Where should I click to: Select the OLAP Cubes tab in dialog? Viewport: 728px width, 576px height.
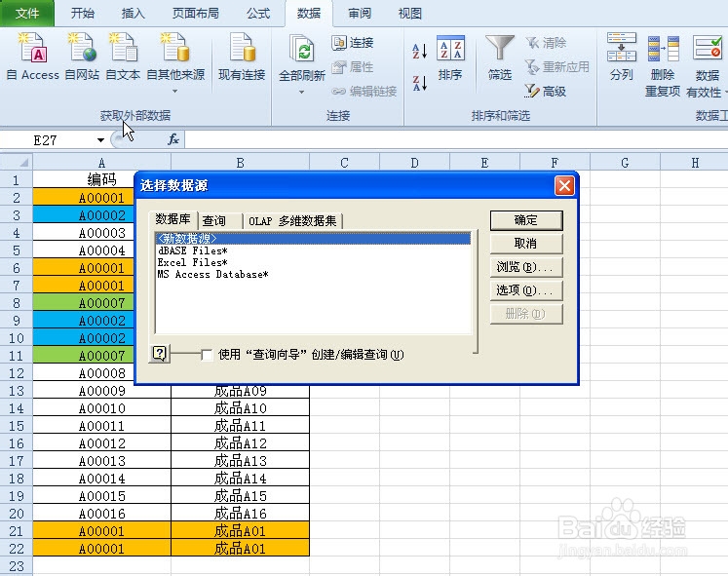coord(292,221)
